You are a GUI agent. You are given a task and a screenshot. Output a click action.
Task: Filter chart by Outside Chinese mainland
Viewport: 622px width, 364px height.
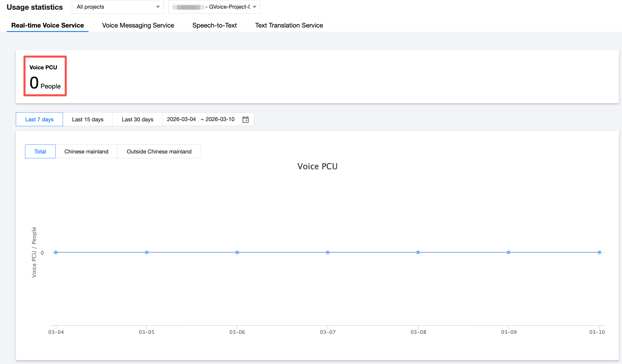[x=159, y=151]
